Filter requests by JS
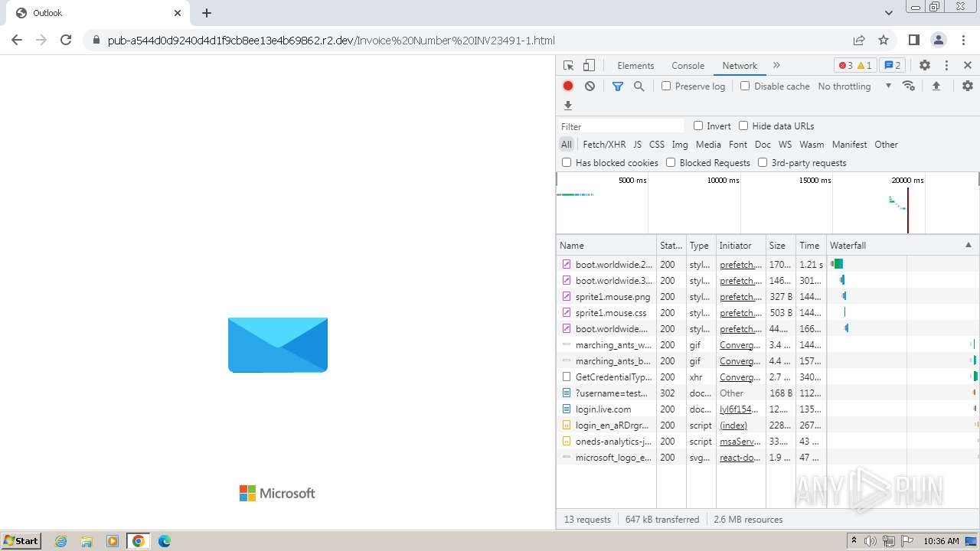The height and width of the screenshot is (551, 980). coord(637,144)
